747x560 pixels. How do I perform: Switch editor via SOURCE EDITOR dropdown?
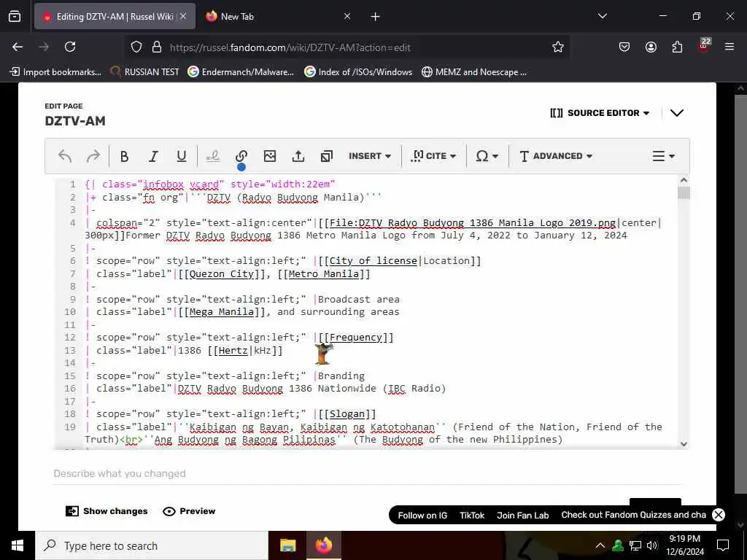pos(600,113)
